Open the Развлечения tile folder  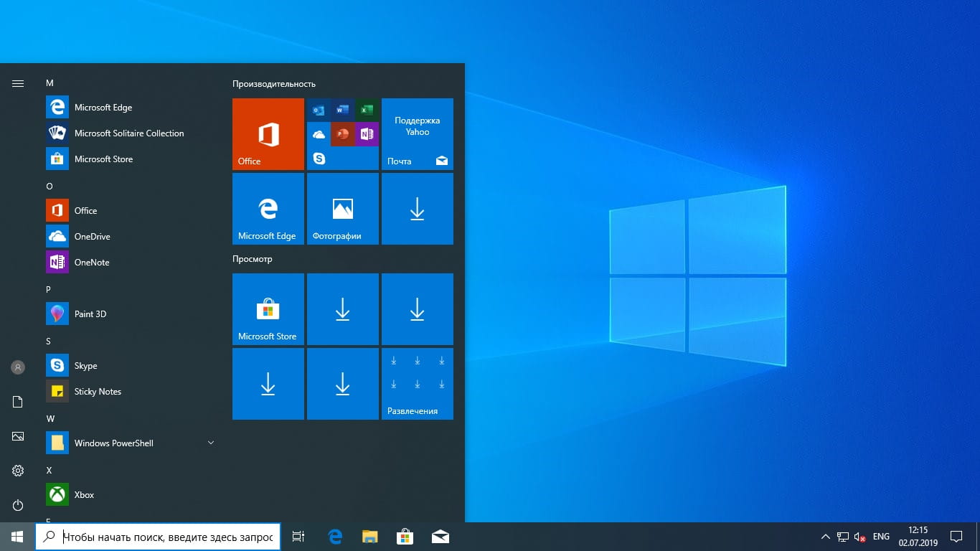418,384
